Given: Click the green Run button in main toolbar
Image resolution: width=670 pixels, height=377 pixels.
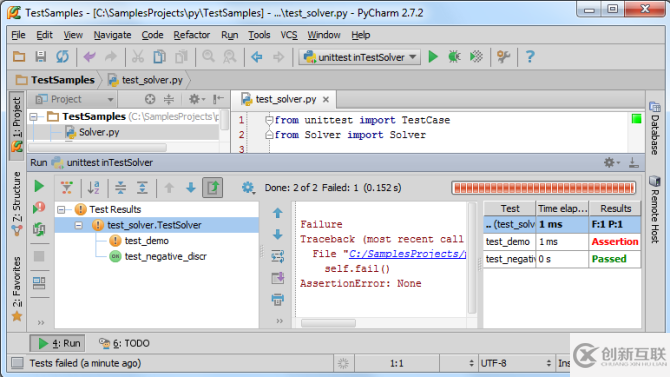Looking at the screenshot, I should (x=433, y=57).
